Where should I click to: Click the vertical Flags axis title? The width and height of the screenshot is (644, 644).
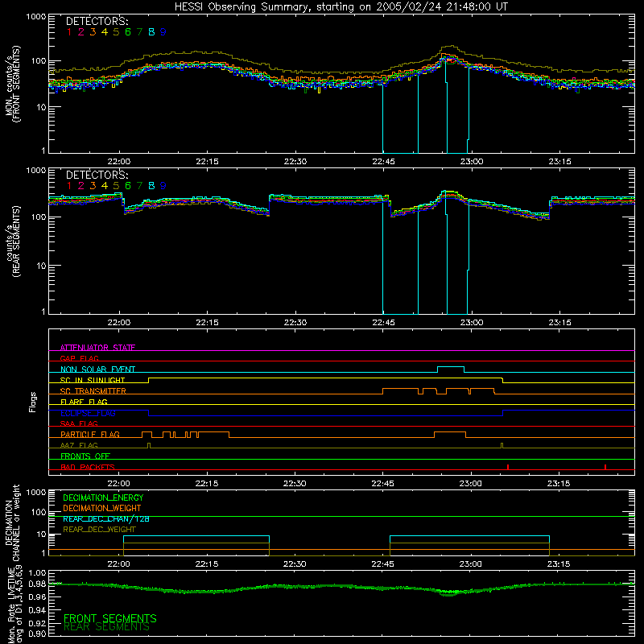pos(33,402)
